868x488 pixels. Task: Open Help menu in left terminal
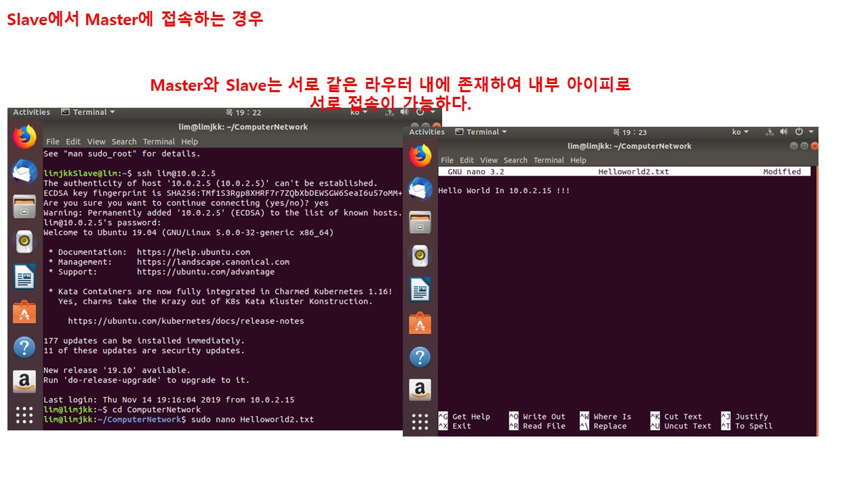(190, 142)
